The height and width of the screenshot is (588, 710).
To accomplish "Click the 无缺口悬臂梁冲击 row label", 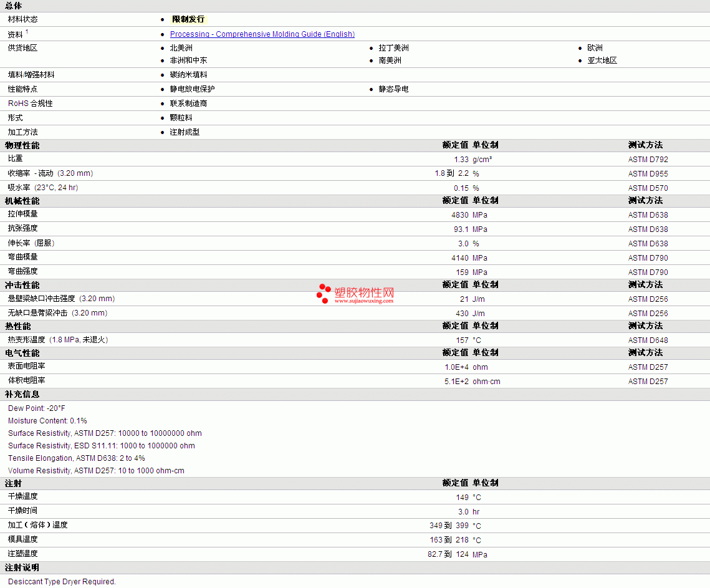I will coord(57,313).
